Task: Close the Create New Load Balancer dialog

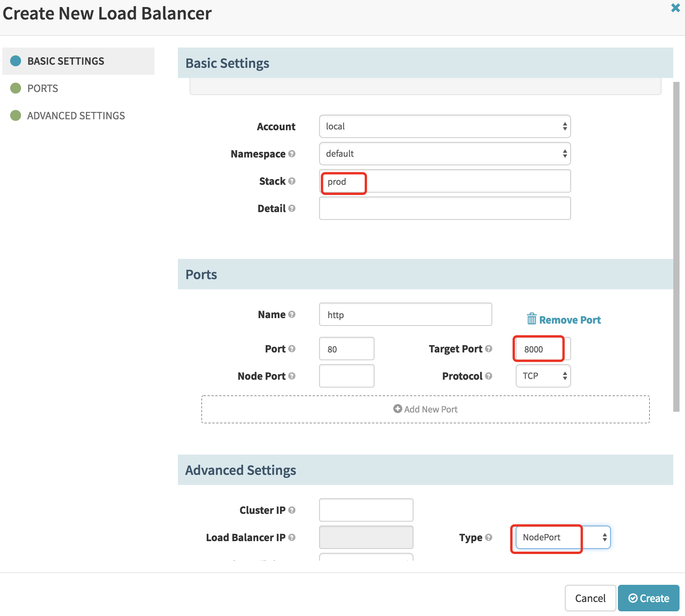Action: pyautogui.click(x=675, y=8)
